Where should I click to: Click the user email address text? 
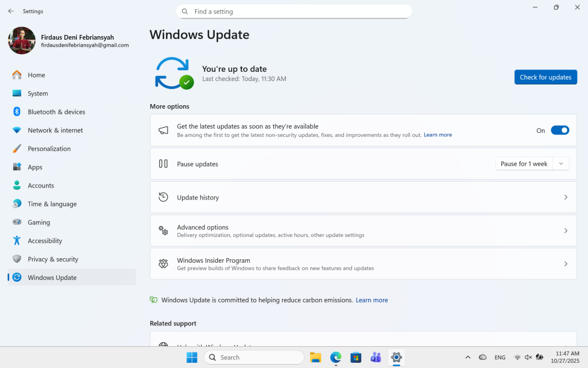[85, 45]
